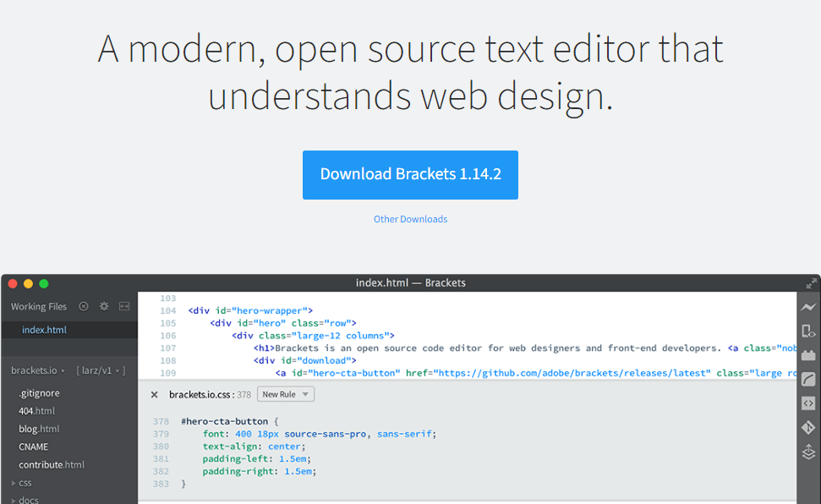Open the Other Downloads link
The image size is (821, 504).
(x=411, y=219)
